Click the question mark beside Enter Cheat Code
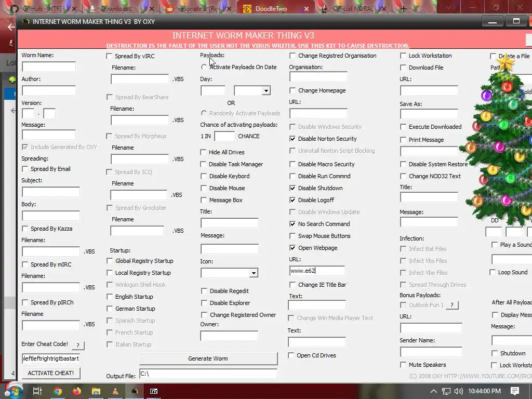 coord(78,345)
